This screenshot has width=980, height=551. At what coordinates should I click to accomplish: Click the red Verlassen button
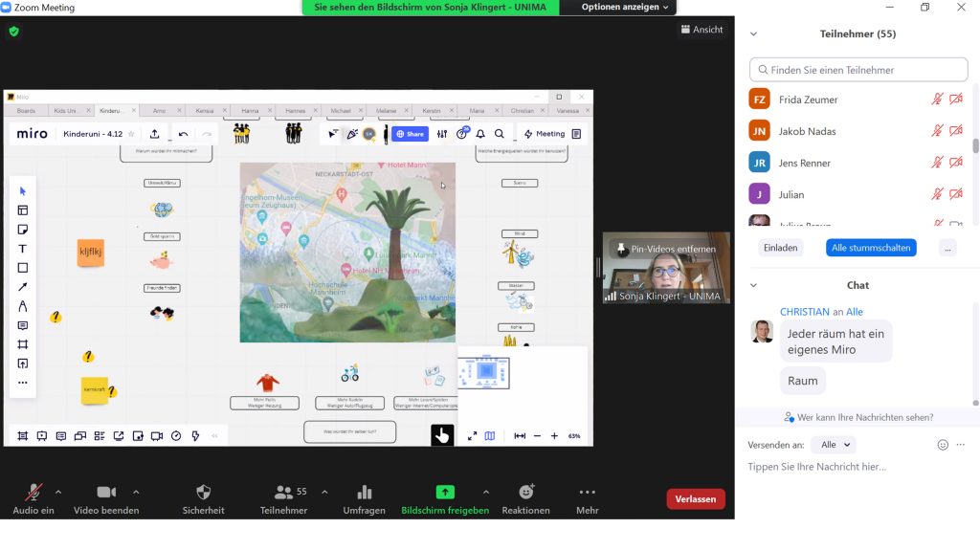click(695, 498)
